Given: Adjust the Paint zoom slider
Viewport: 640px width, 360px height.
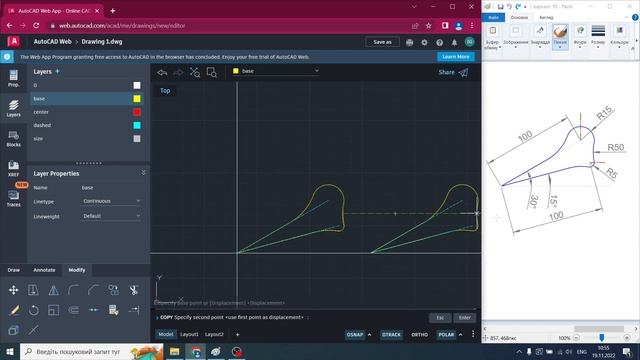Looking at the screenshot, I should [602, 338].
